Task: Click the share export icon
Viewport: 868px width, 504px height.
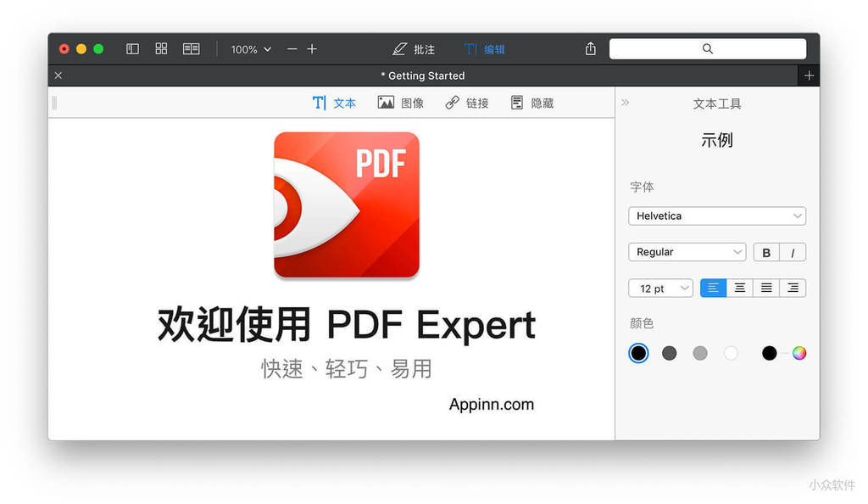Action: point(591,48)
